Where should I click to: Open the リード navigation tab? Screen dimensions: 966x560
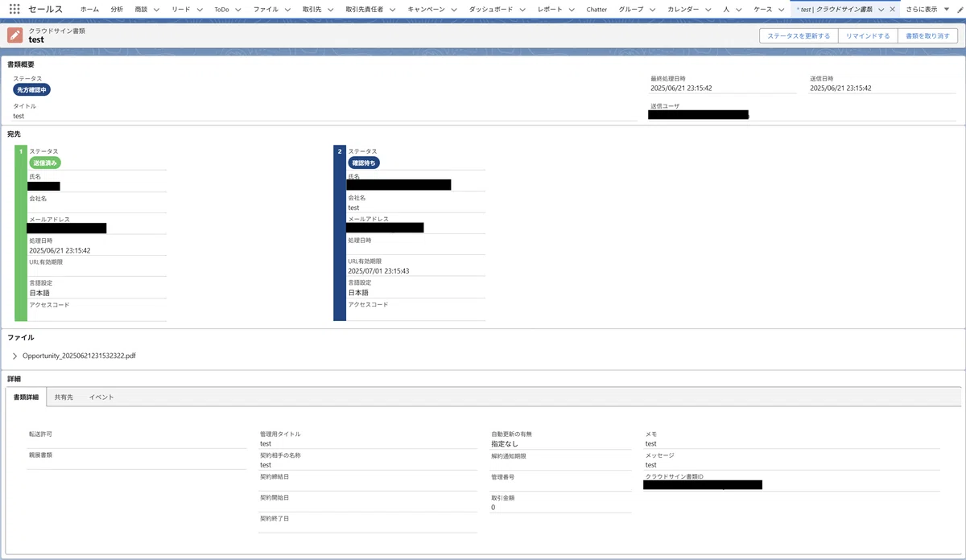coord(181,9)
